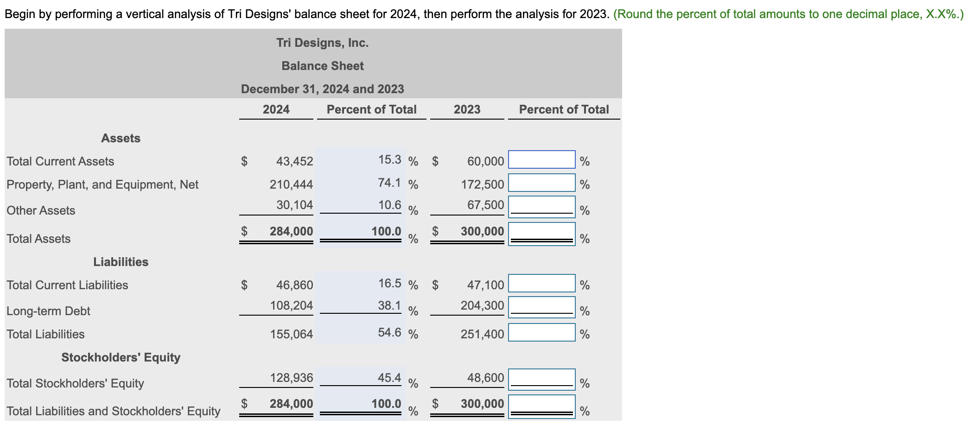The image size is (980, 444).
Task: Click the Total Current Assets row label
Action: (60, 161)
